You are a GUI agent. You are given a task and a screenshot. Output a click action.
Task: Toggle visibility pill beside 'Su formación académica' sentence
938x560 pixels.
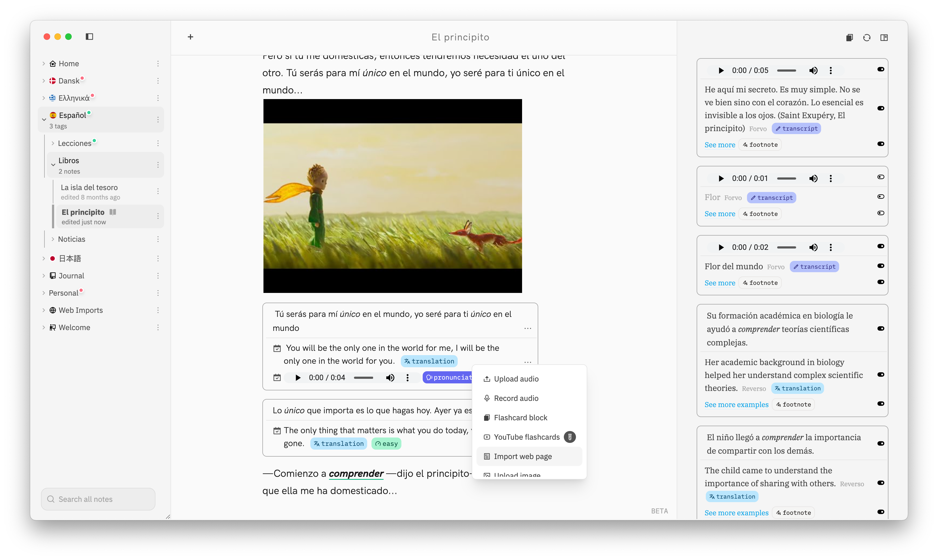tap(881, 329)
